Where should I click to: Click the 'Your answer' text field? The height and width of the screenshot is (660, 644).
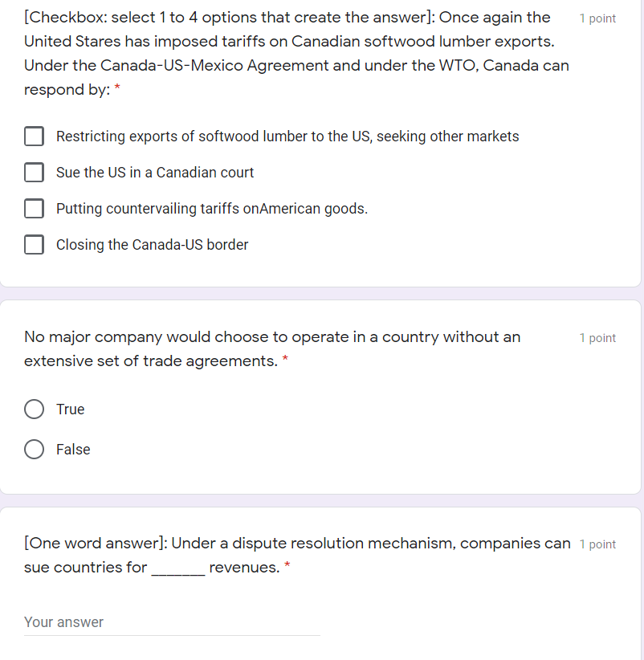(161, 622)
